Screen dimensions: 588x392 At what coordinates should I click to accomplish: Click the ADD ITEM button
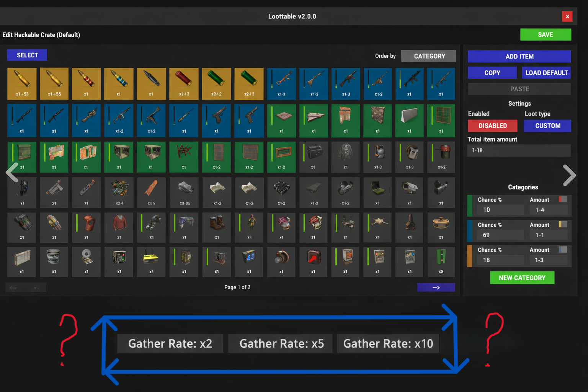click(519, 56)
